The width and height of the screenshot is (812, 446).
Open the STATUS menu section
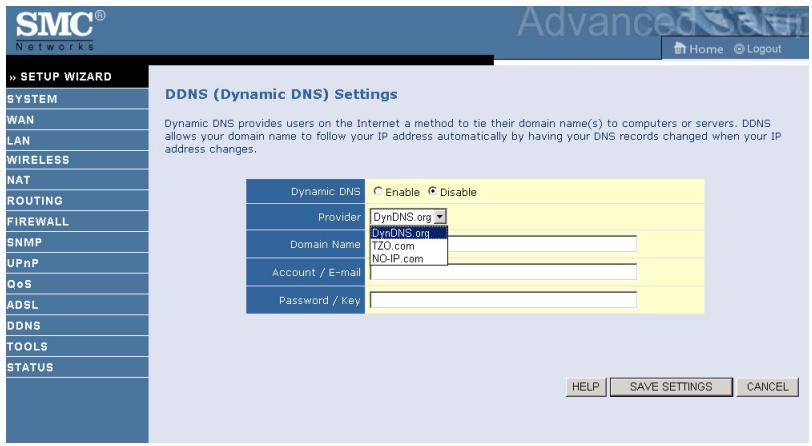click(x=77, y=367)
